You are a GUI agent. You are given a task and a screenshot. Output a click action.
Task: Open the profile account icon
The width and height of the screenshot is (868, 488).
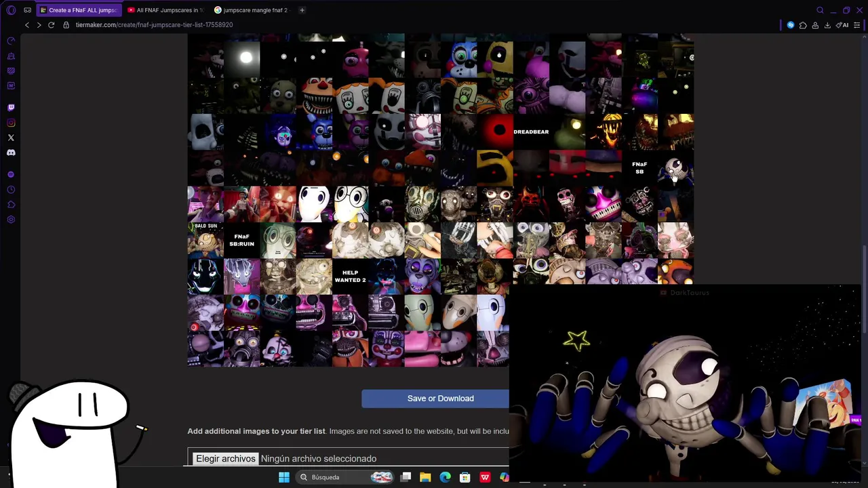coord(815,25)
